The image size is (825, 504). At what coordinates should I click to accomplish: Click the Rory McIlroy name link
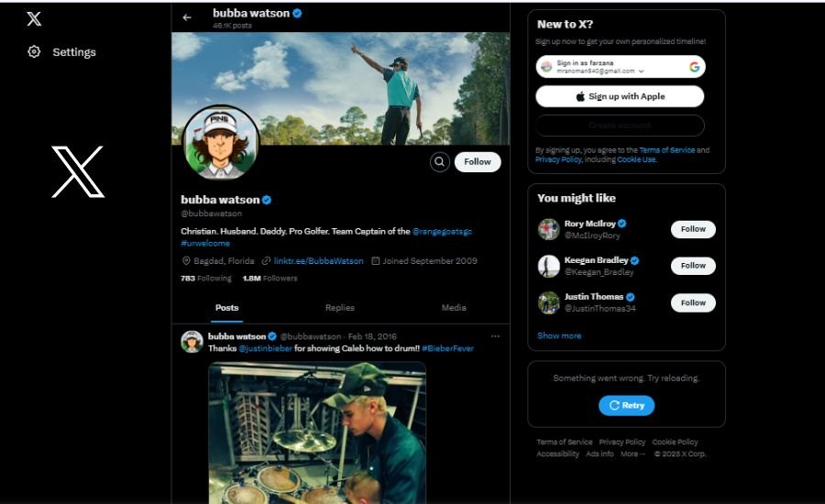pos(589,224)
